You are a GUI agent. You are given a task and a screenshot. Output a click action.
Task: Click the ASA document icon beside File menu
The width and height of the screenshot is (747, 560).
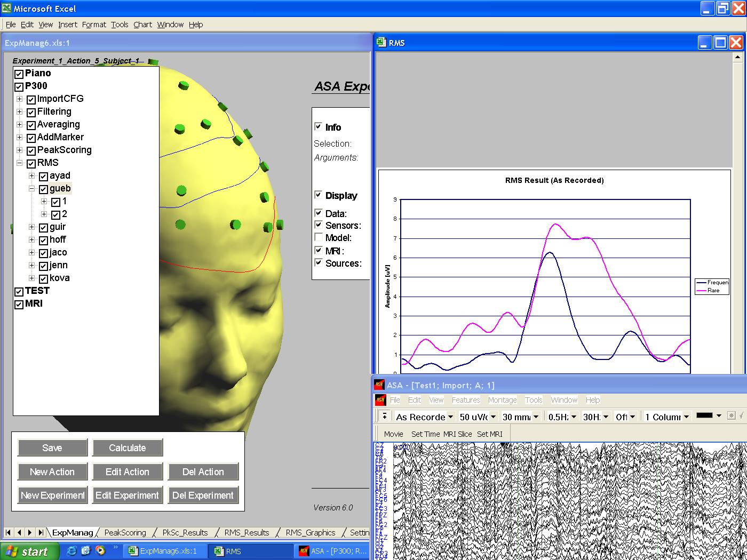pos(380,399)
